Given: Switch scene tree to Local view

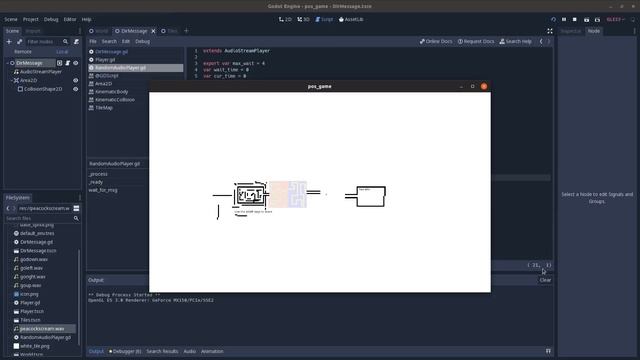Looking at the screenshot, I should [x=62, y=52].
